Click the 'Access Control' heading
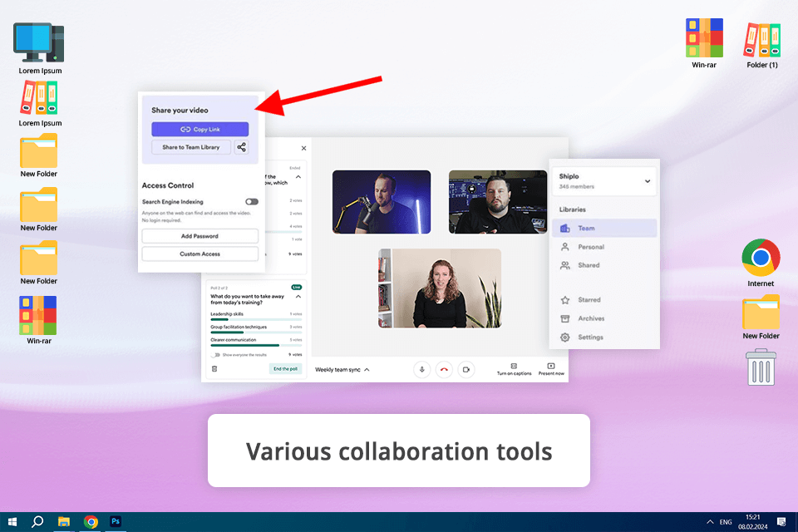Screen dimensions: 798x532 pyautogui.click(x=168, y=185)
